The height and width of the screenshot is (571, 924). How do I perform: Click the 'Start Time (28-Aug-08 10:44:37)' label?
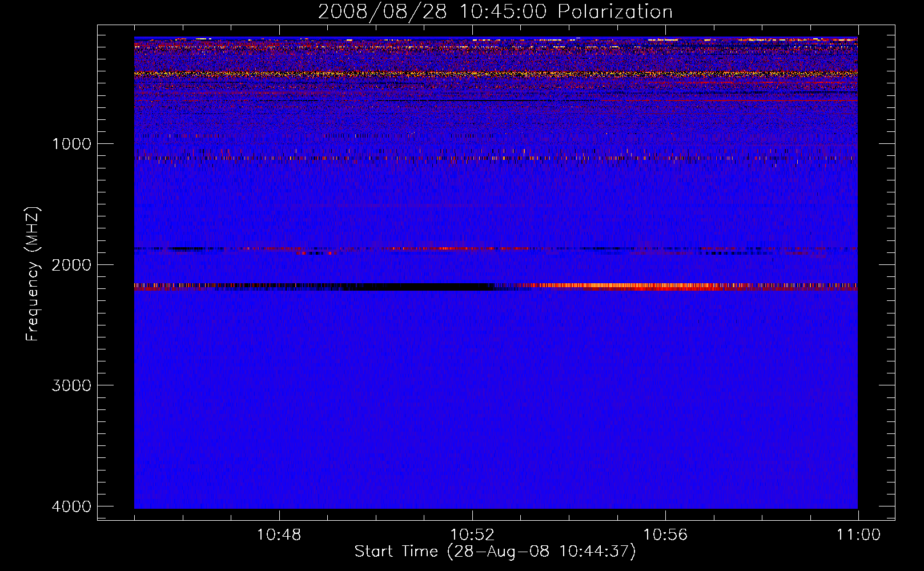click(x=495, y=552)
